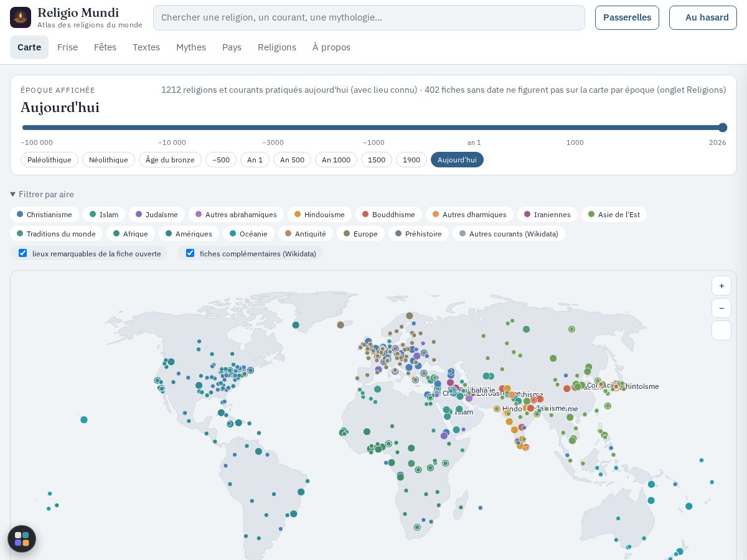Select the Paléolithique era button
Viewport: 747px width, 560px height.
pos(49,160)
